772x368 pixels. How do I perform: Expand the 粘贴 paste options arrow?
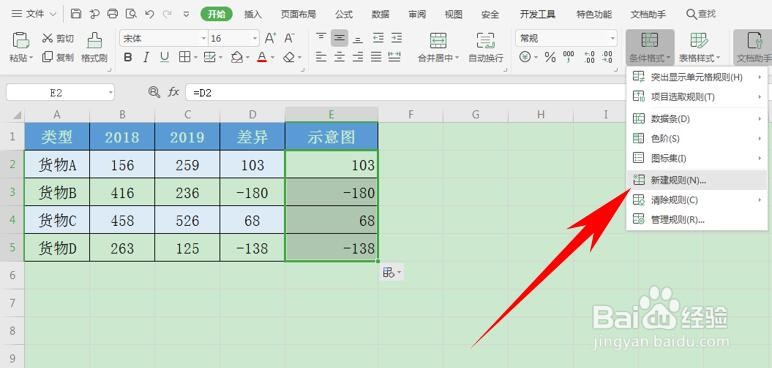click(x=31, y=58)
